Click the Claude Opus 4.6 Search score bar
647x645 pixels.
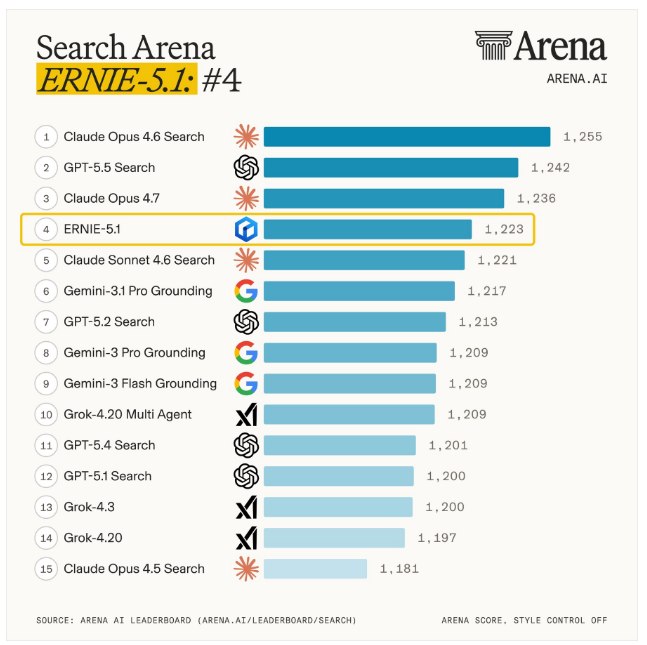[x=407, y=137]
